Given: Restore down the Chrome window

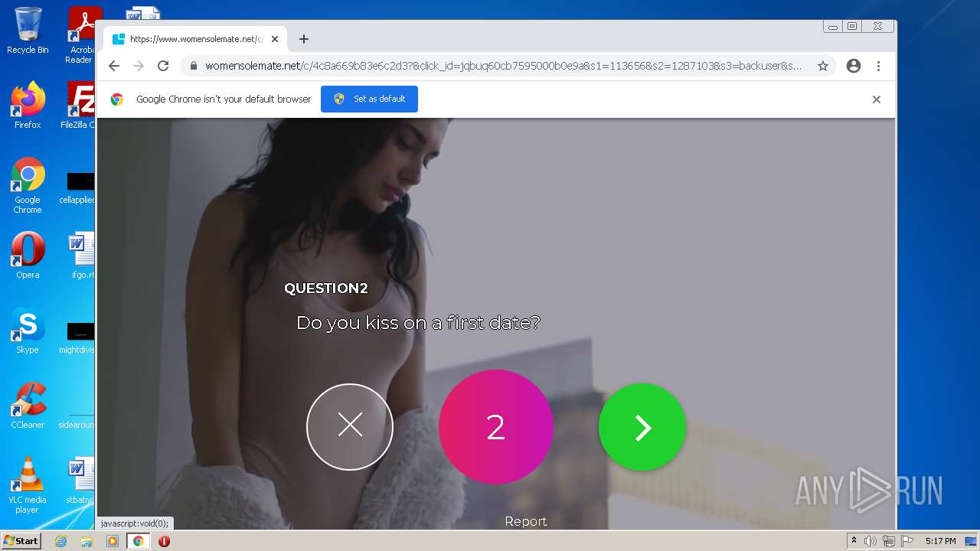Looking at the screenshot, I should (852, 26).
